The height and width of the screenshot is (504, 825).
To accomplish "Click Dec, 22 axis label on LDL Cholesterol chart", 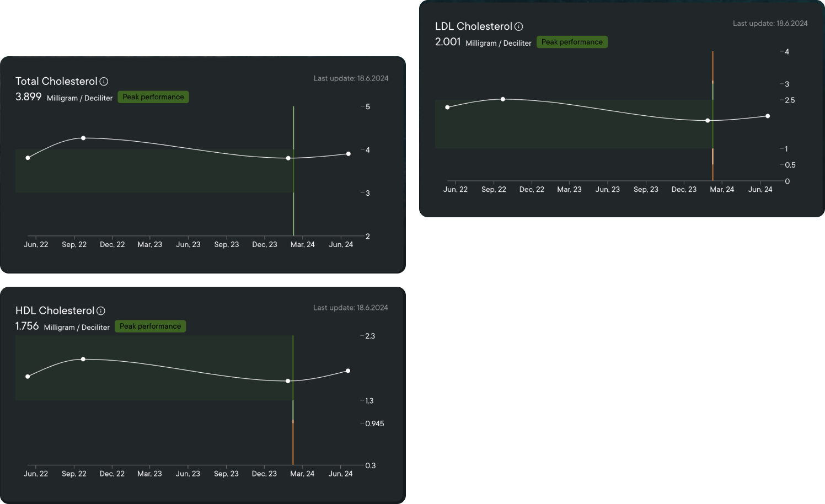I will (x=532, y=190).
